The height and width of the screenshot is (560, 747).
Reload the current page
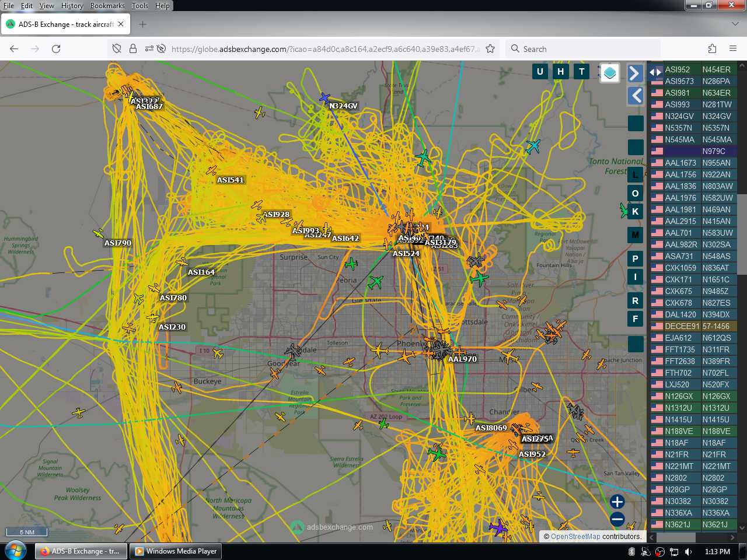point(56,49)
